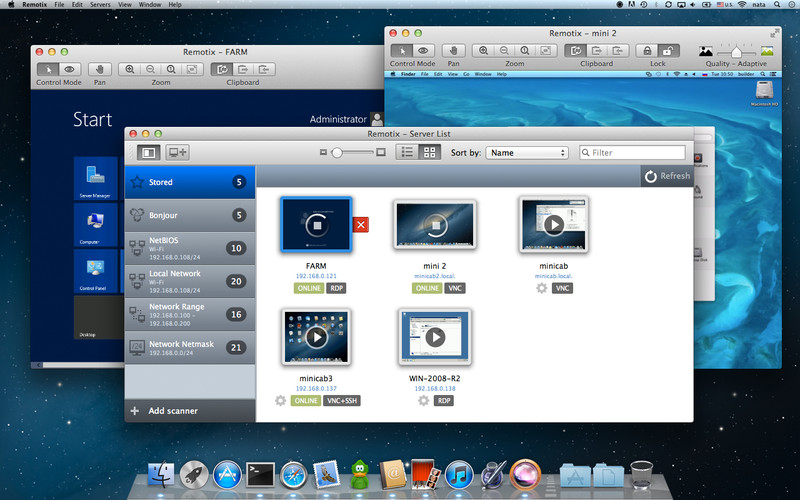
Task: Zoom out within the FARM window
Action: (151, 69)
